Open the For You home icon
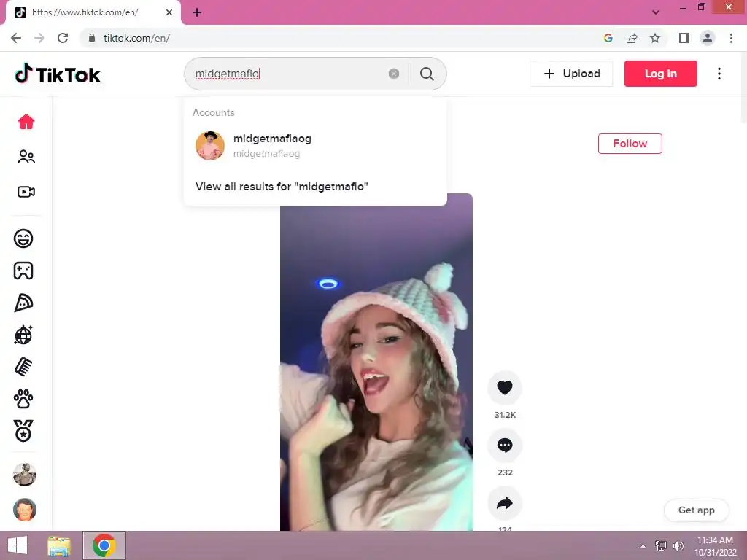This screenshot has width=747, height=560. (26, 122)
